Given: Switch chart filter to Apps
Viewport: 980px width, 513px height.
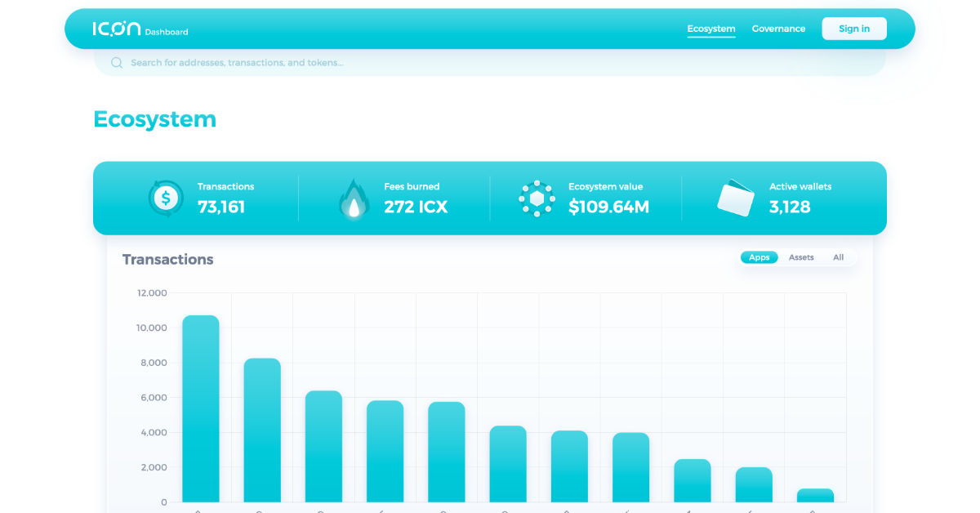Looking at the screenshot, I should [759, 257].
